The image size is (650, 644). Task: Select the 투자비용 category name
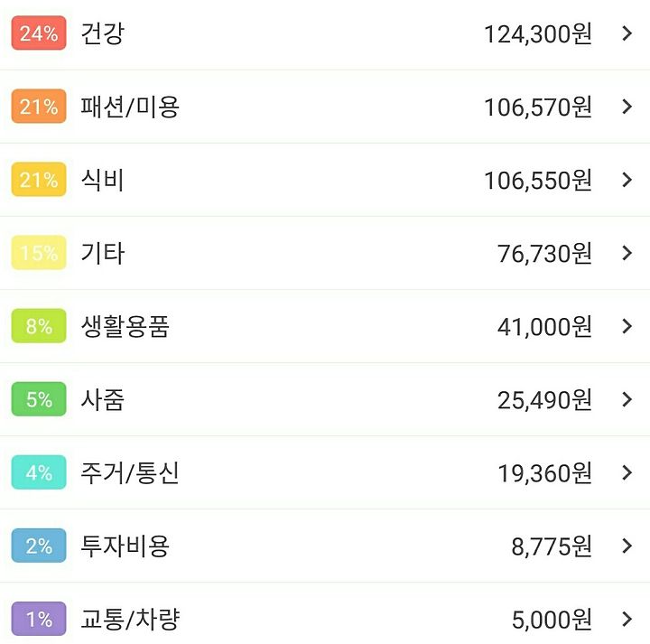(x=125, y=546)
